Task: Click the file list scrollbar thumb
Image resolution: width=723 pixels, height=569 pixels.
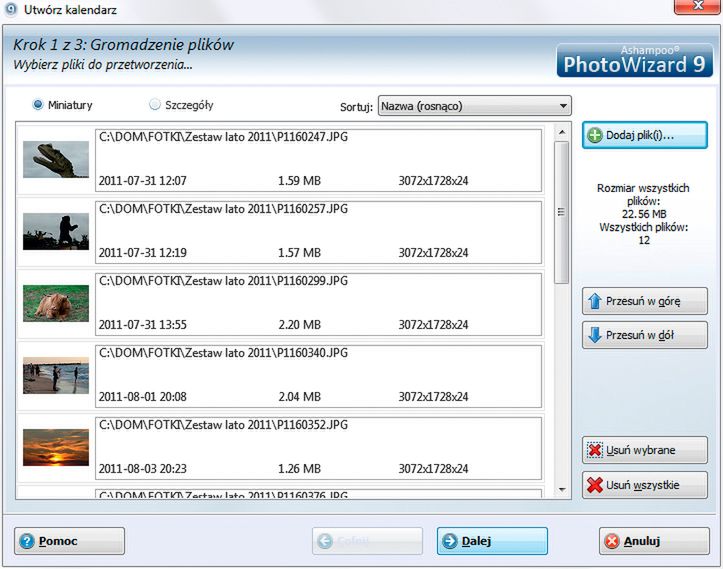Action: (562, 212)
